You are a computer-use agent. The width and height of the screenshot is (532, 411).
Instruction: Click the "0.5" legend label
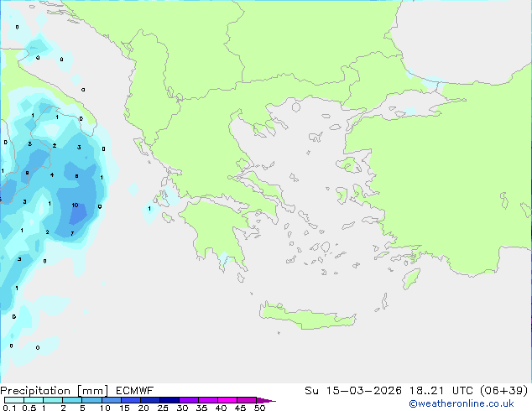click(x=29, y=408)
